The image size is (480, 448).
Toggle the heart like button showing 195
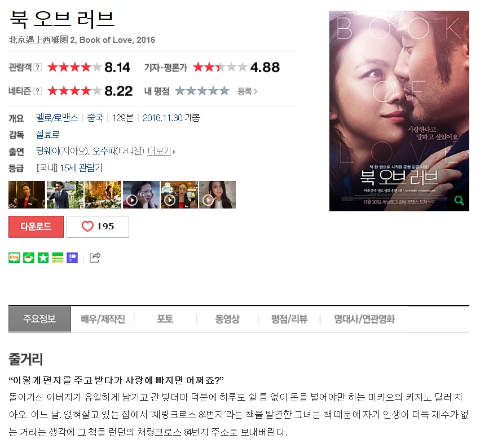pos(98,227)
